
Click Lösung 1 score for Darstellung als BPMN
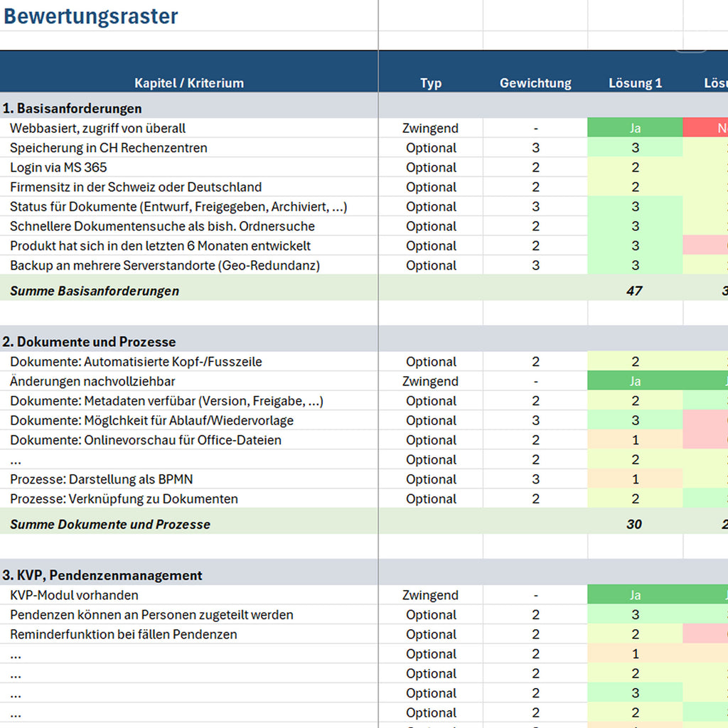pos(635,479)
